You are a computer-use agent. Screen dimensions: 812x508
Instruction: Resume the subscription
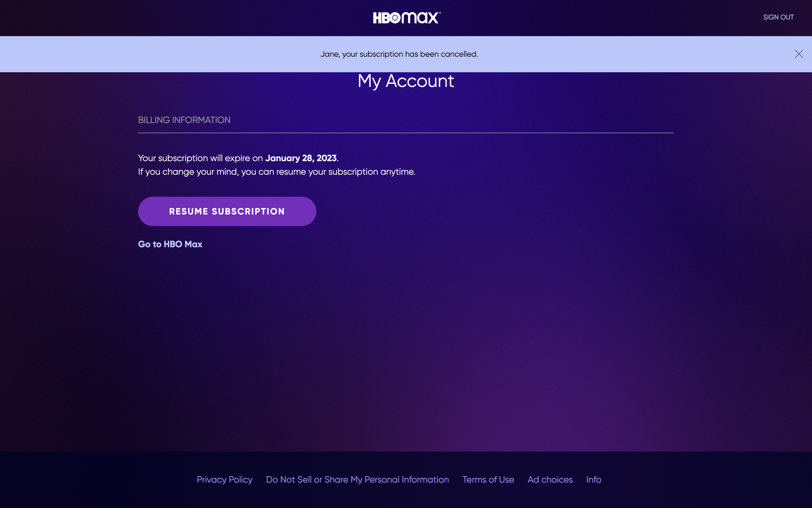(x=227, y=211)
